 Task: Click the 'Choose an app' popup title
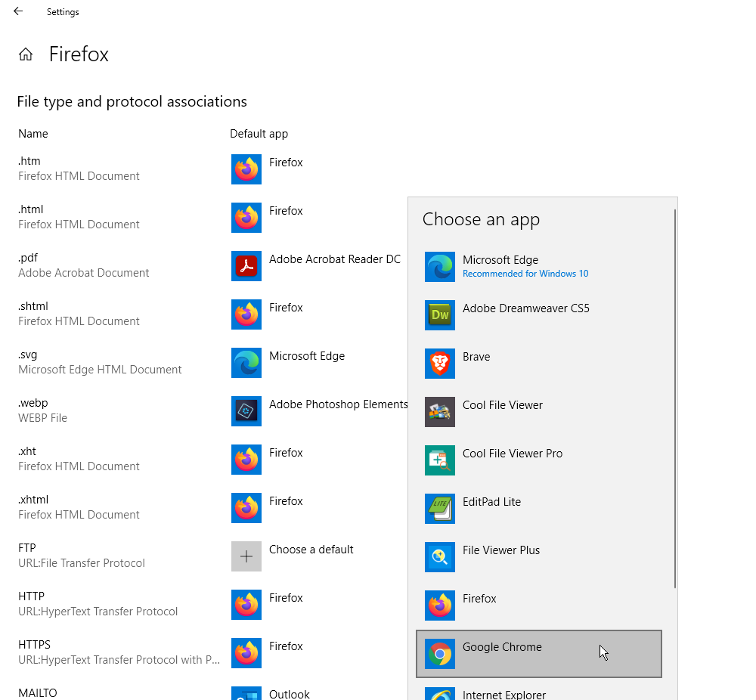pyautogui.click(x=481, y=220)
